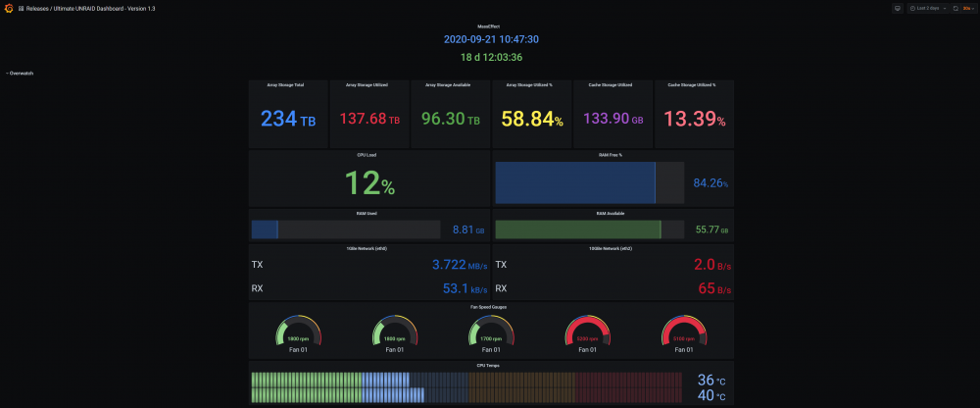Click the 36 °C temperature value
This screenshot has width=980, height=408.
pos(711,381)
